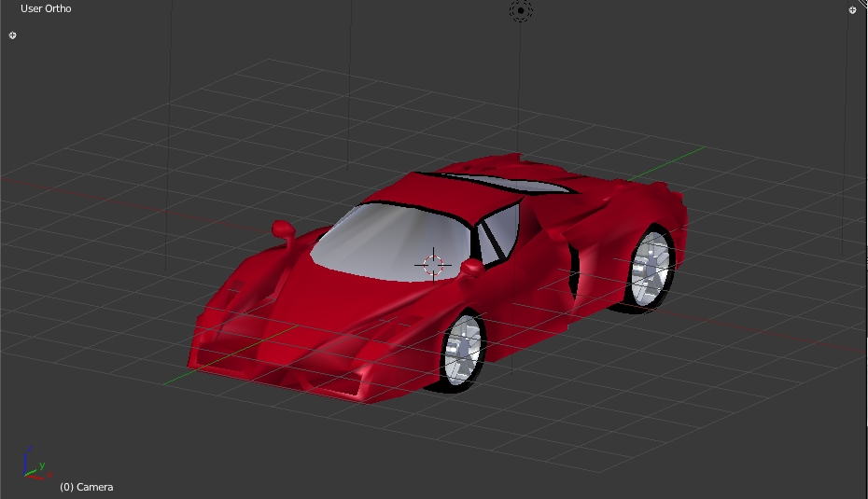Viewport: 868px width, 499px height.
Task: Open the properties region via the top-right plus icon
Action: coord(852,10)
